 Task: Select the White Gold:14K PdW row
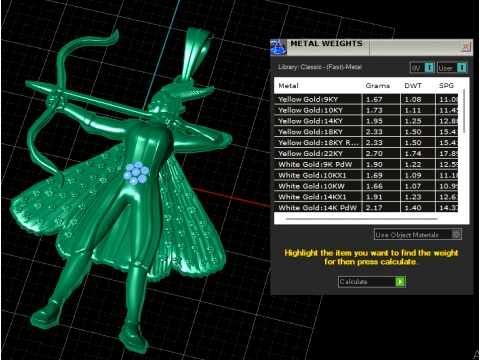click(366, 207)
